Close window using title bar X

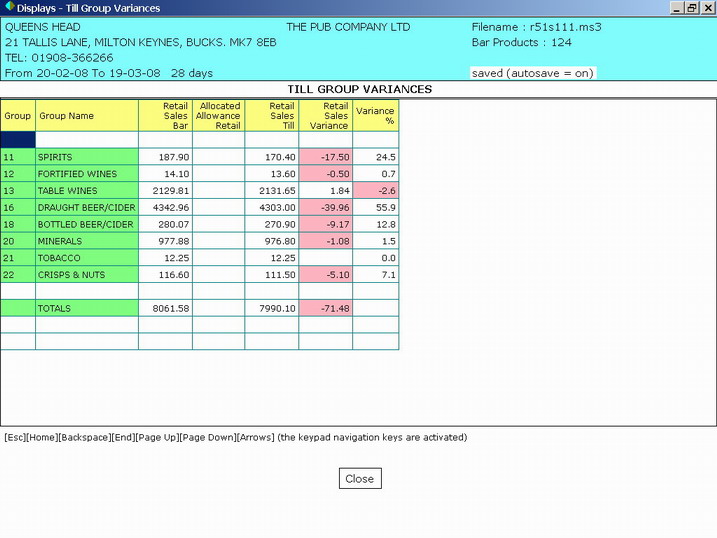706,8
